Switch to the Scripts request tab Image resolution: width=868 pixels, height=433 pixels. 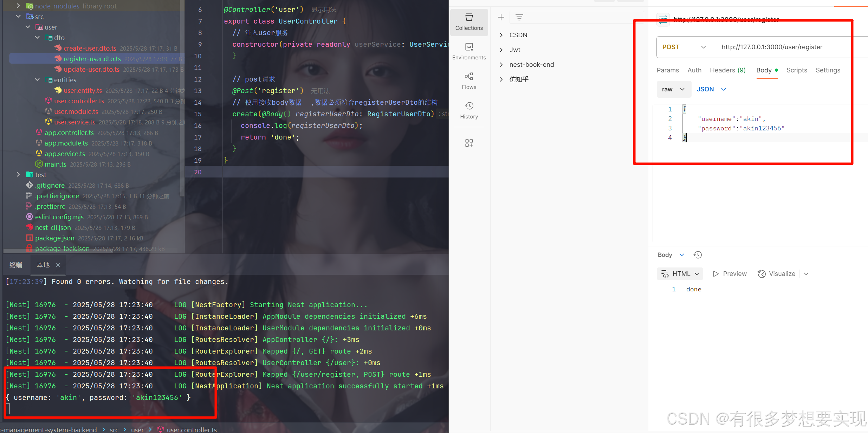point(796,70)
